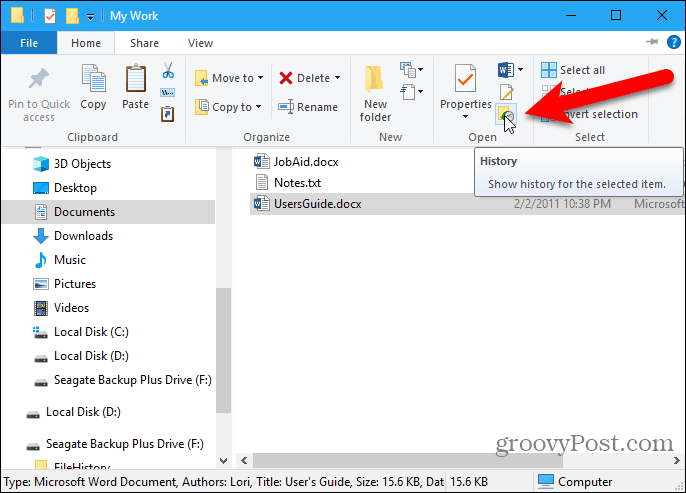The width and height of the screenshot is (686, 493).
Task: Click the horizontal scrollbar right arrow
Action: tap(676, 461)
